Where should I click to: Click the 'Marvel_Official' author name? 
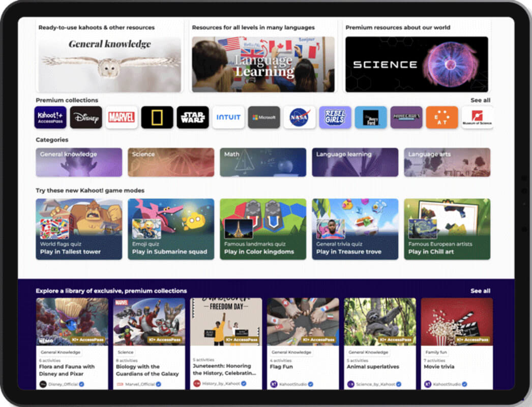(140, 384)
